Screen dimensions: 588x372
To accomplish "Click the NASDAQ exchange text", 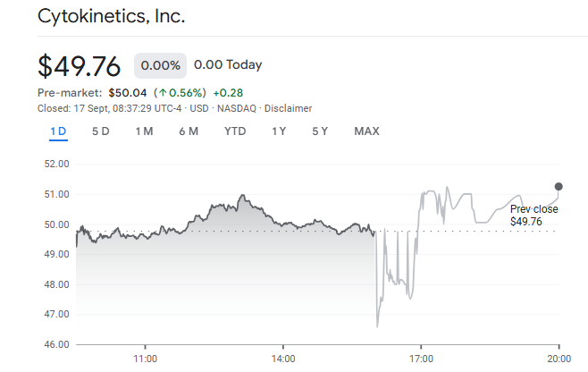I will [x=237, y=108].
